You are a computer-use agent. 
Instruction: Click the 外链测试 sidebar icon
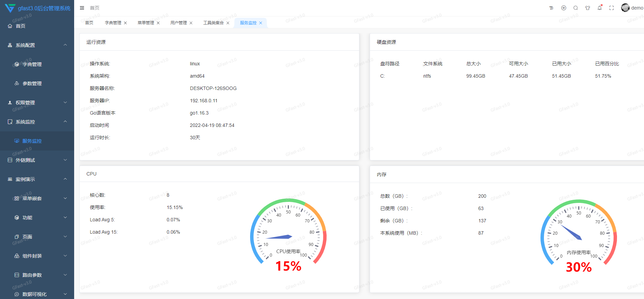pyautogui.click(x=10, y=160)
